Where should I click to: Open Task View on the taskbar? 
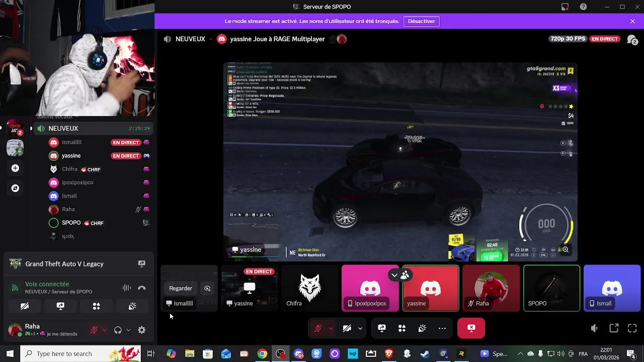pos(150,354)
